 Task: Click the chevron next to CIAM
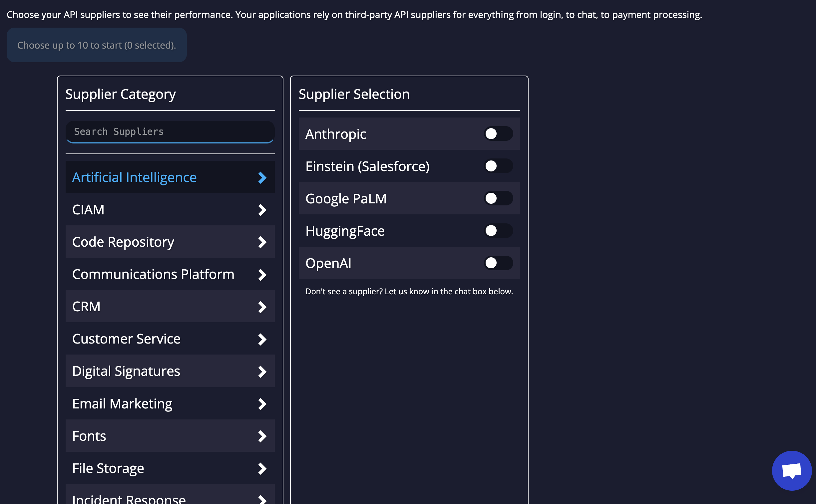262,210
